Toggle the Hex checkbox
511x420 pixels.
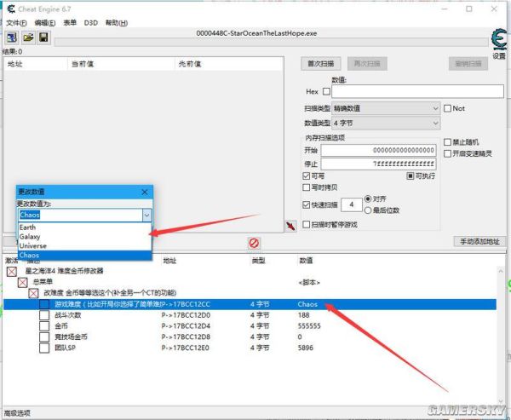[326, 92]
